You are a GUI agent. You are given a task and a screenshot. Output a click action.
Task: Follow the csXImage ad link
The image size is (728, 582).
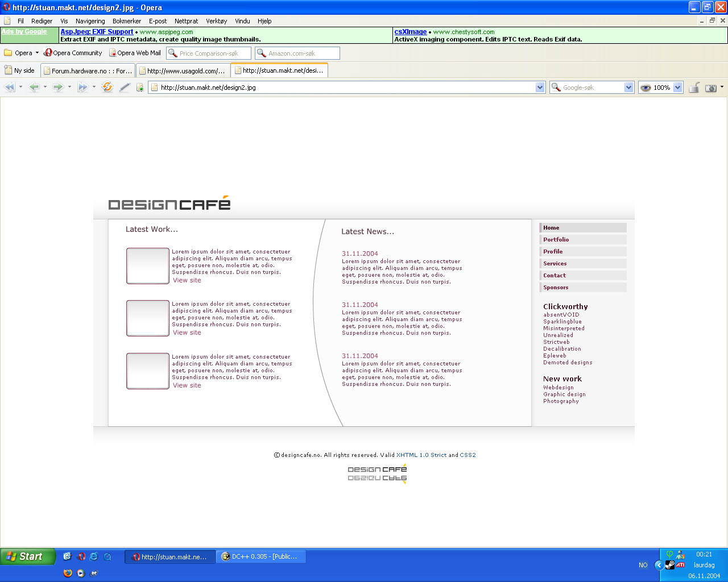(411, 32)
